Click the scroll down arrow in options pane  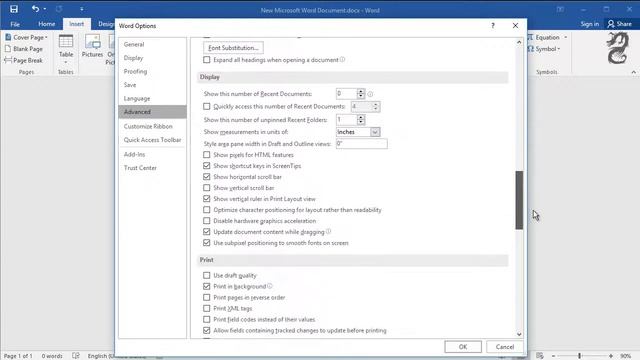pyautogui.click(x=519, y=334)
